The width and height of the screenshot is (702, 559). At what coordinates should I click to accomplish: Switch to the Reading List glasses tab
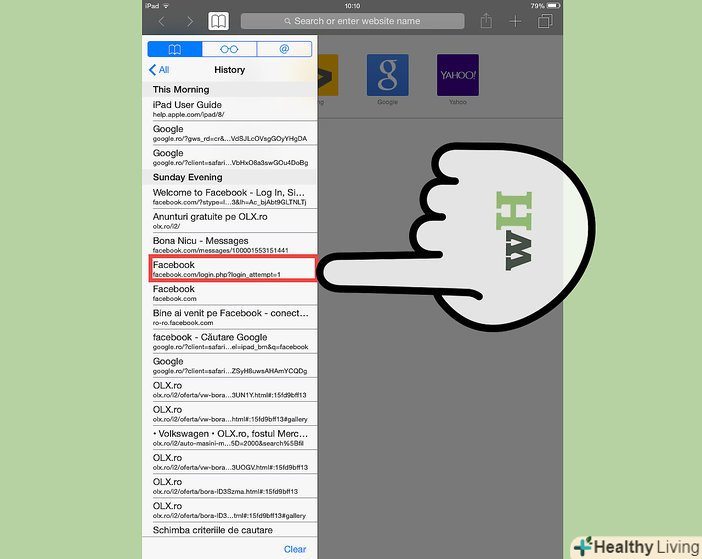229,49
